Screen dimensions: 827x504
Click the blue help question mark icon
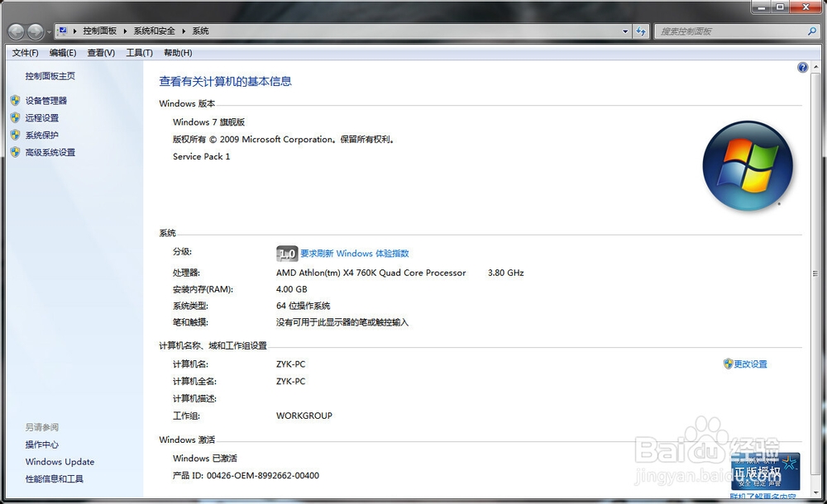point(802,68)
